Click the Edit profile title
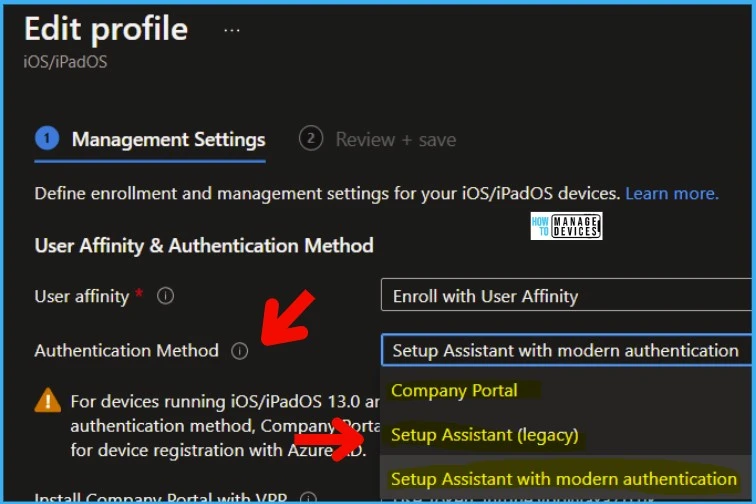 pos(106,29)
